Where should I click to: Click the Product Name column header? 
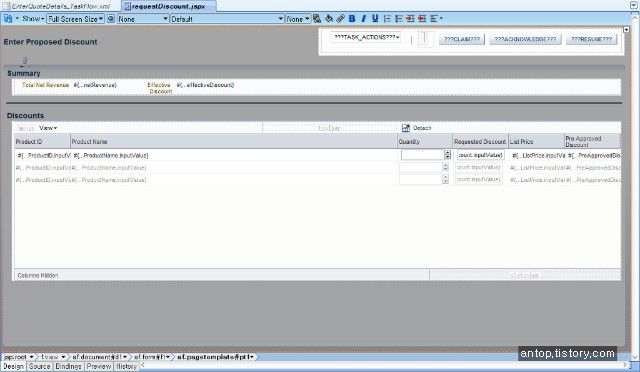click(234, 141)
